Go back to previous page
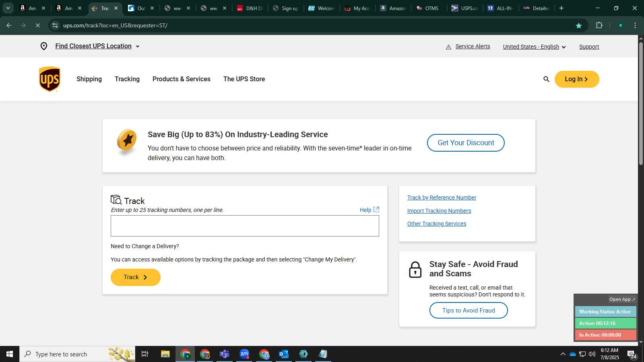This screenshot has width=644, height=362. (9, 25)
